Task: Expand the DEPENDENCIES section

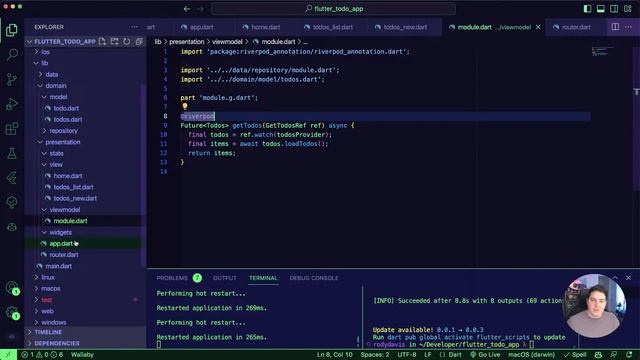Action: (x=57, y=343)
